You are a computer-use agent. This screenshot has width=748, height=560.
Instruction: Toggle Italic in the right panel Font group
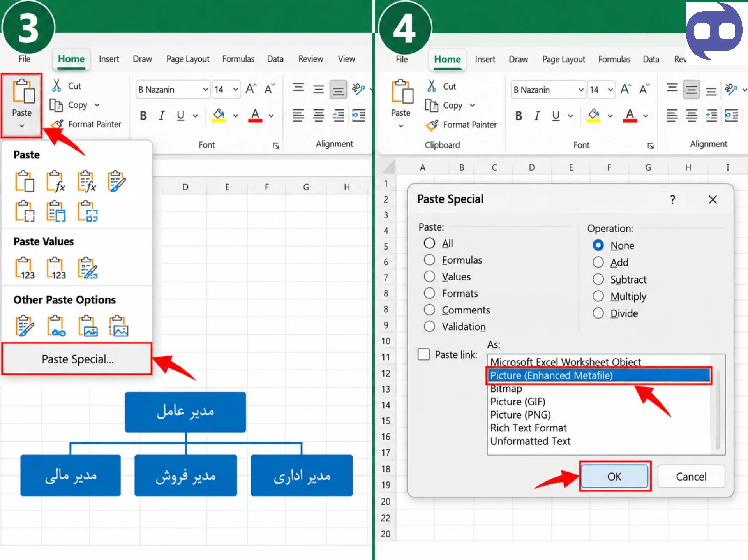tap(537, 116)
